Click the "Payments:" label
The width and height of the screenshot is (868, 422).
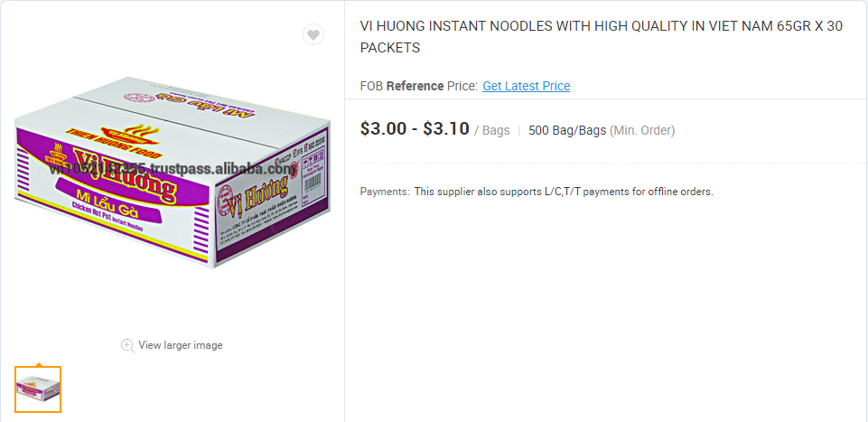(384, 192)
